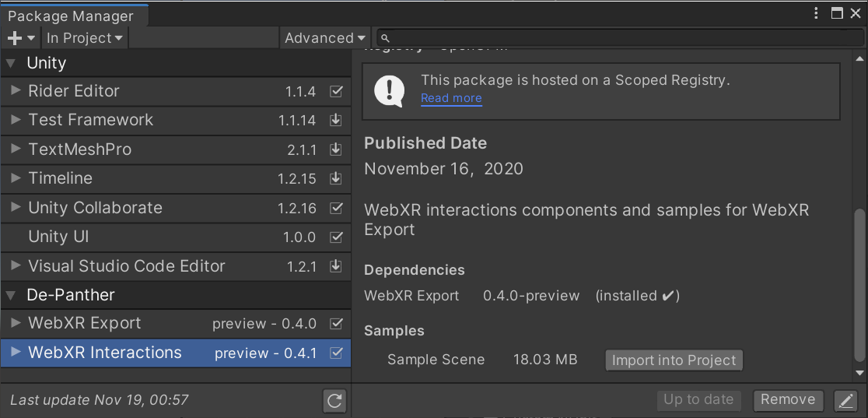Screen dimensions: 868x418
Task: Click Timeline update available icon
Action: click(335, 179)
